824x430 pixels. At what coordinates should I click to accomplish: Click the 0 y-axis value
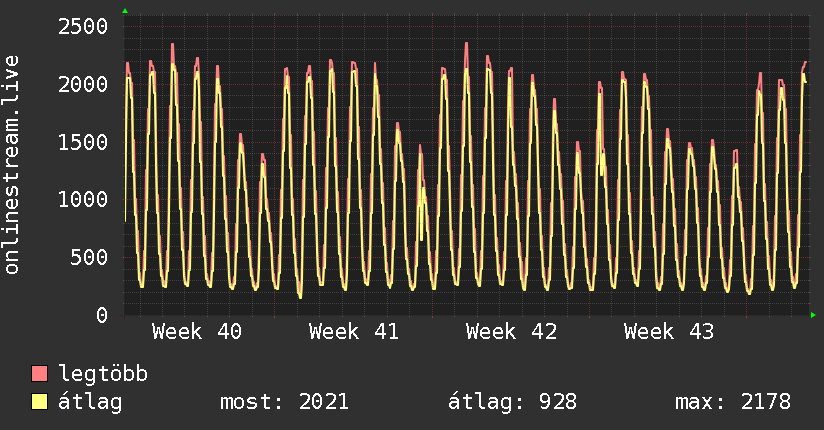pos(102,315)
